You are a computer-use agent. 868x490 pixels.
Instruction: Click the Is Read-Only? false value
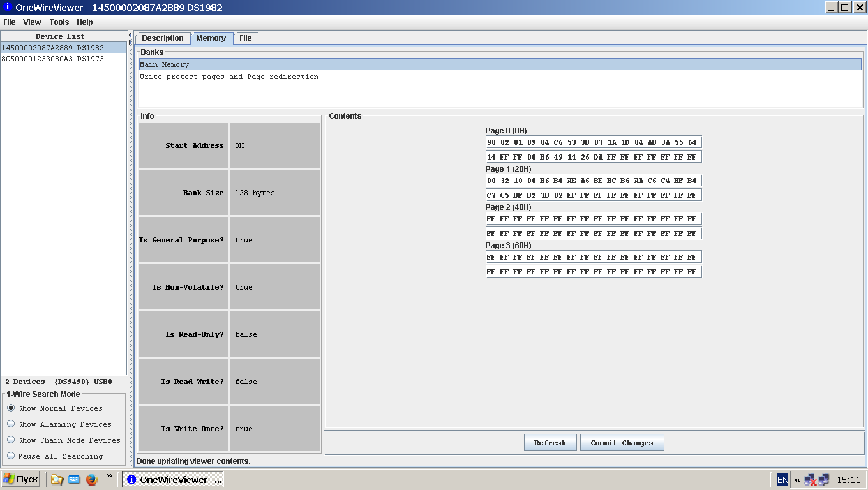click(275, 334)
